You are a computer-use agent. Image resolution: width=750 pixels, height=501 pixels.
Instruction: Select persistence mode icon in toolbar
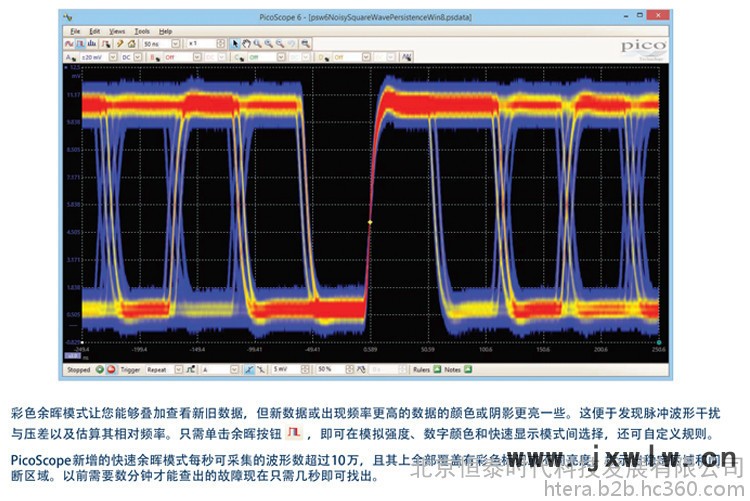(80, 44)
